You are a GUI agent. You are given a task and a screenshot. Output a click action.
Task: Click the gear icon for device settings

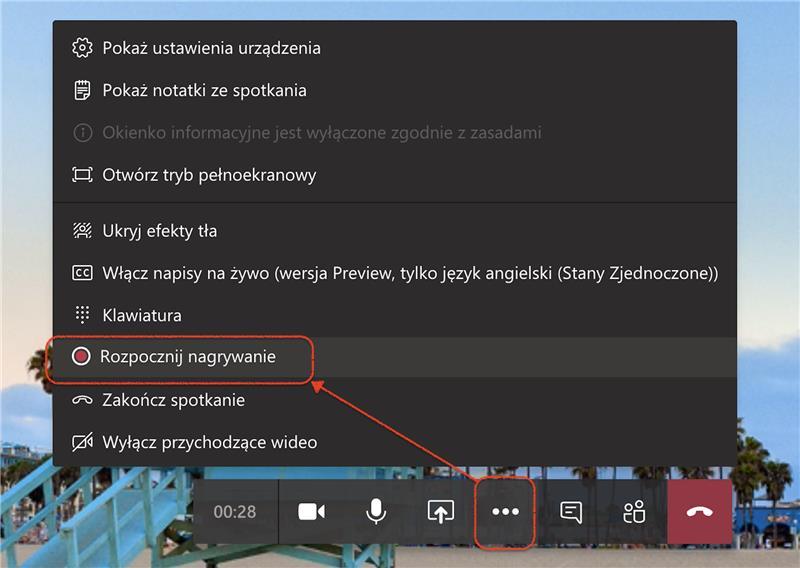82,48
